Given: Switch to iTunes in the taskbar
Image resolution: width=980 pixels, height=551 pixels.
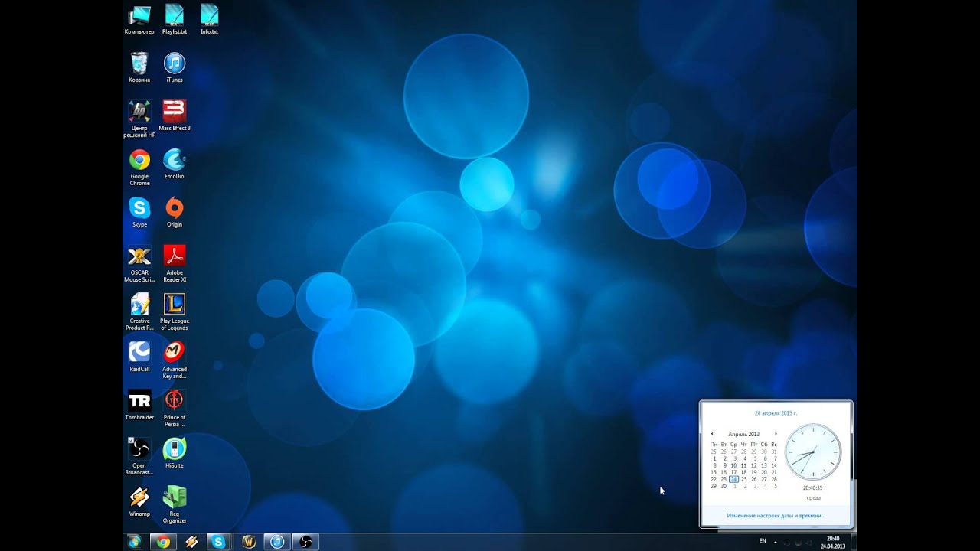Looking at the screenshot, I should coord(277,542).
